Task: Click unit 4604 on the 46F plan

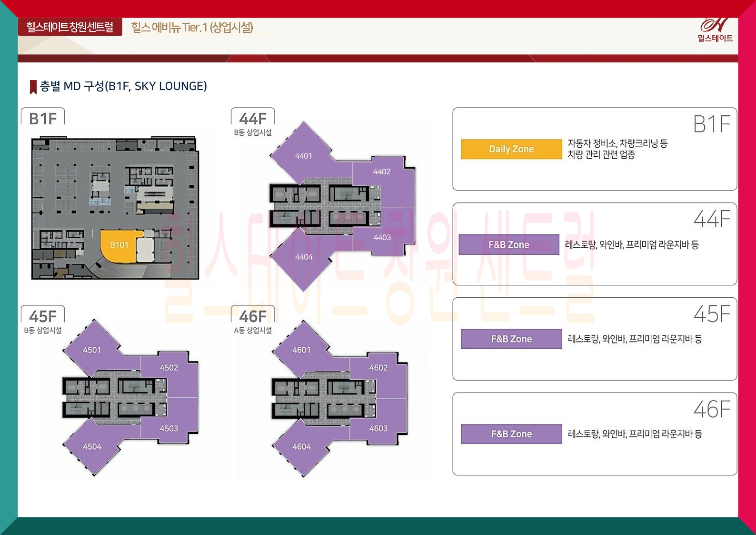Action: click(x=301, y=446)
